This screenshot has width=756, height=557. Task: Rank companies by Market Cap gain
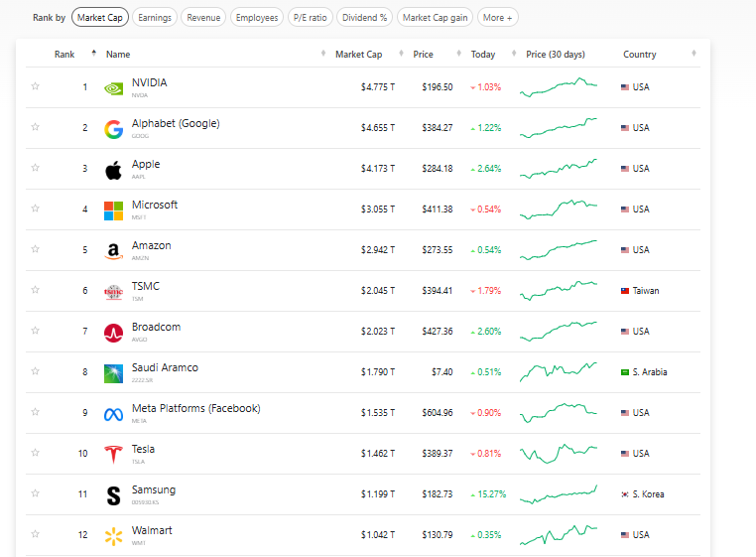[x=435, y=18]
